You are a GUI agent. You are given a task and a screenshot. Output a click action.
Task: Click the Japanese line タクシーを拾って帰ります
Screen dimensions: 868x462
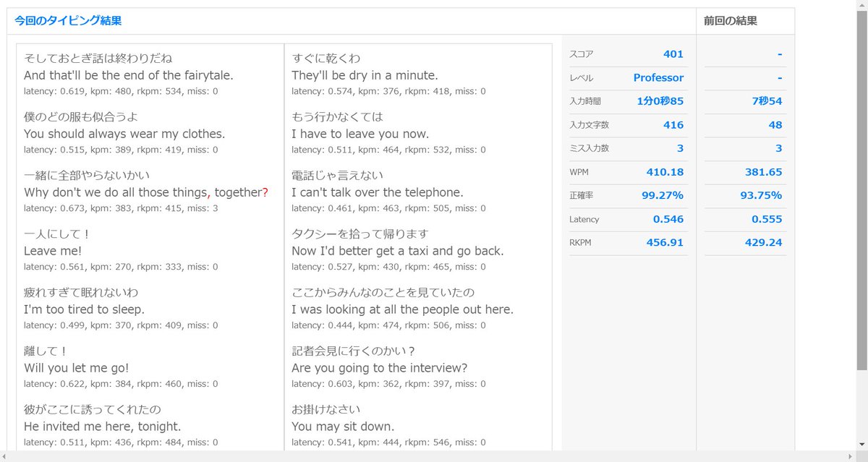coord(360,234)
